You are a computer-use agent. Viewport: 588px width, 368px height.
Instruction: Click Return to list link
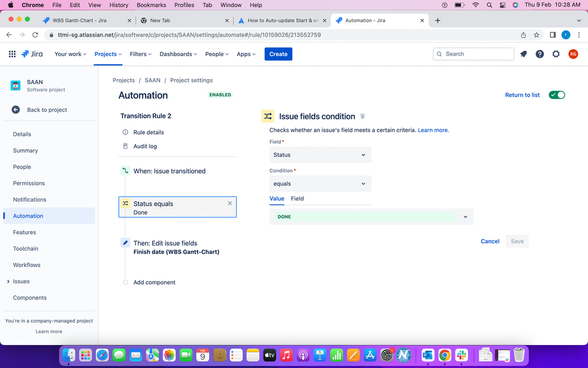click(x=522, y=95)
